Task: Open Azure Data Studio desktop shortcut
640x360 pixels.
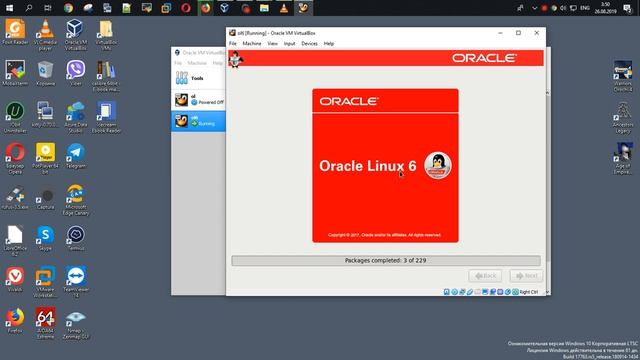Action: click(76, 118)
